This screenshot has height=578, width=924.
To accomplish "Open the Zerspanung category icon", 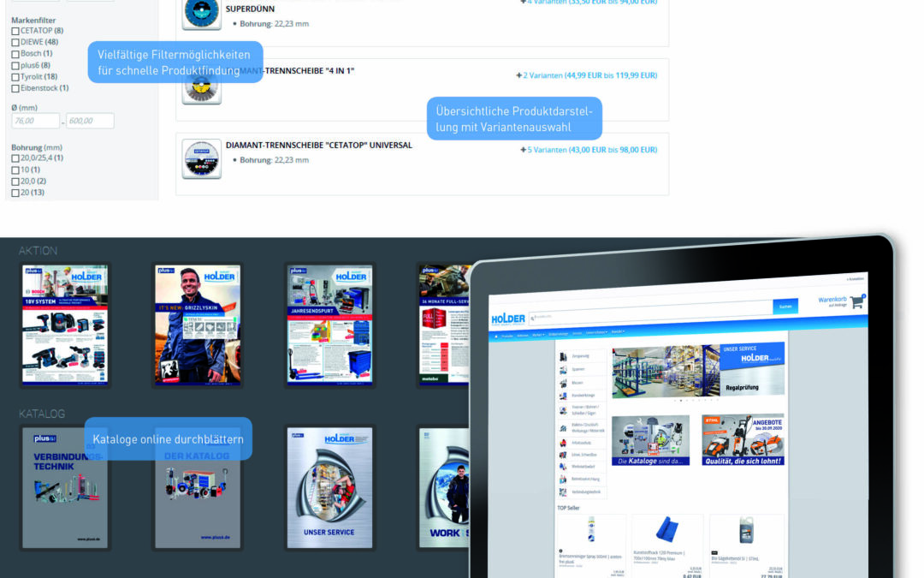I will (563, 356).
